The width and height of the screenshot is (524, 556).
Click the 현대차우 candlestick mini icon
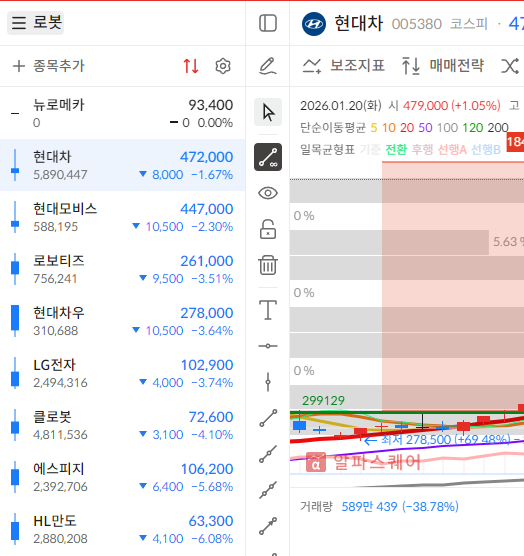[15, 321]
